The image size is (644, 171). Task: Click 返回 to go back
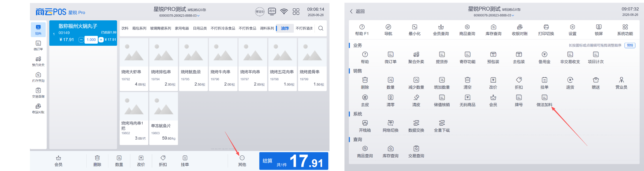[x=357, y=11]
